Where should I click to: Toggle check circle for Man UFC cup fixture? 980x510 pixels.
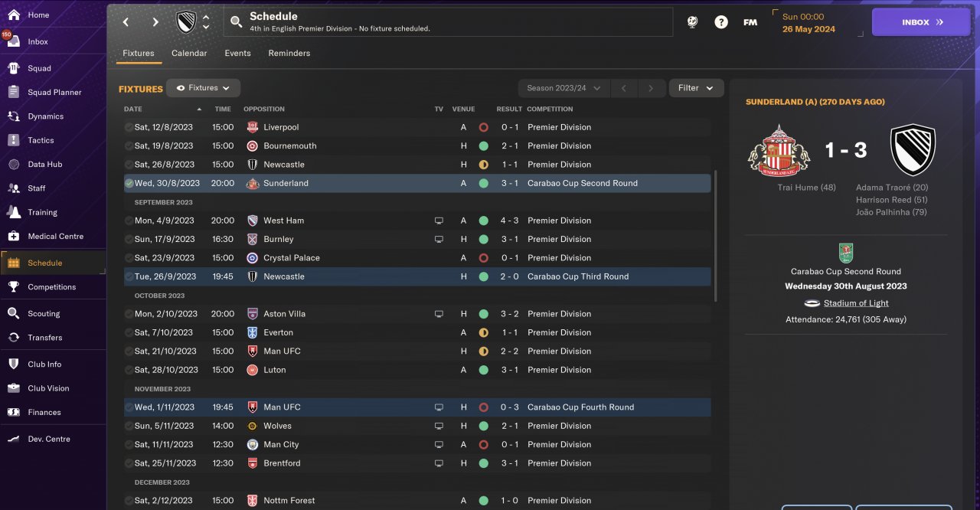tap(129, 407)
